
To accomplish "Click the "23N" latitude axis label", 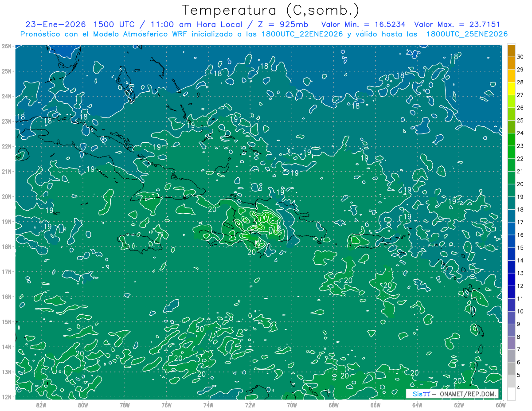I will point(6,121).
